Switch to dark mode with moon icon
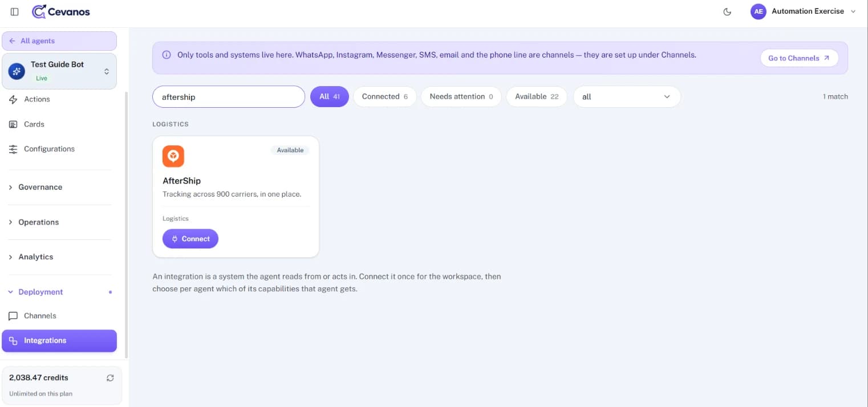Screen dimensions: 868x407 point(727,12)
